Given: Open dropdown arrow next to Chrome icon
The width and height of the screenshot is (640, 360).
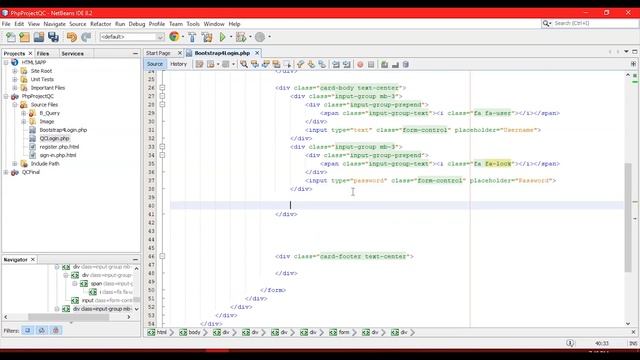Looking at the screenshot, I should point(183,37).
